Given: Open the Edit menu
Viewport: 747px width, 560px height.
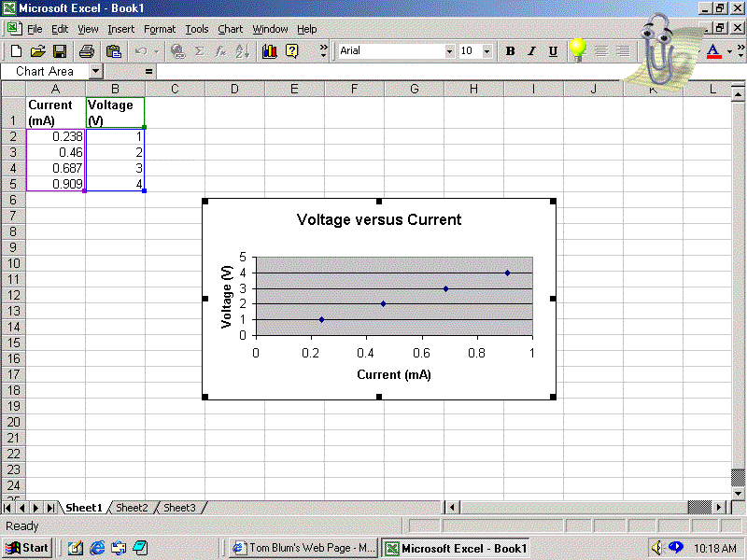Looking at the screenshot, I should pyautogui.click(x=60, y=29).
